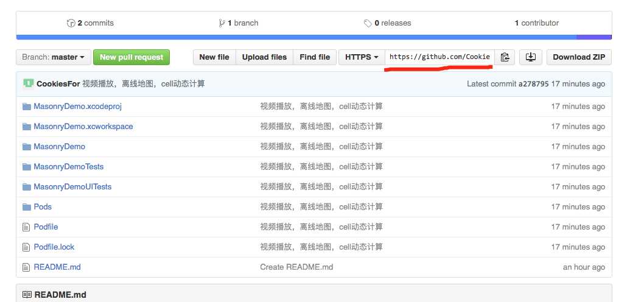Screen dimensions: 644x302
Task: Click the Download ZIP button
Action: click(579, 57)
